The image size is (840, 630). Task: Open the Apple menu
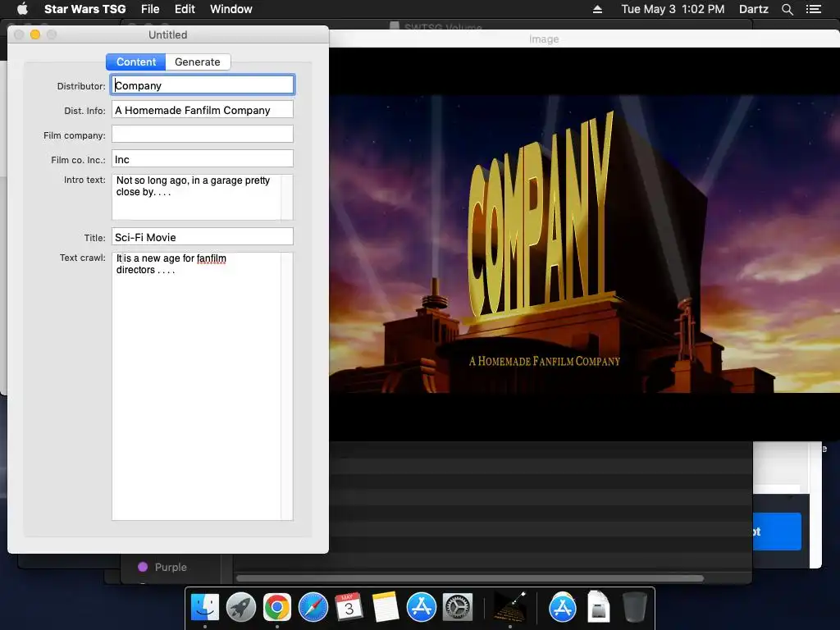[22, 9]
